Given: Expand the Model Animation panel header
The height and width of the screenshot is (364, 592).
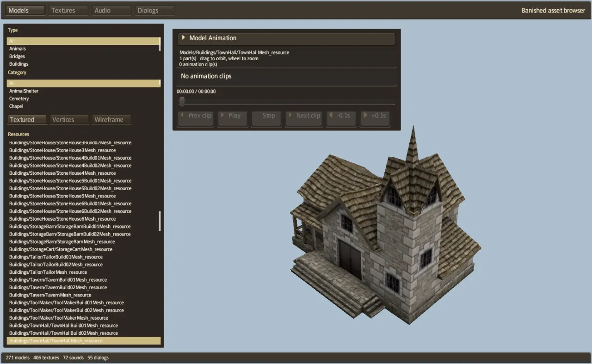Looking at the screenshot, I should [x=287, y=38].
